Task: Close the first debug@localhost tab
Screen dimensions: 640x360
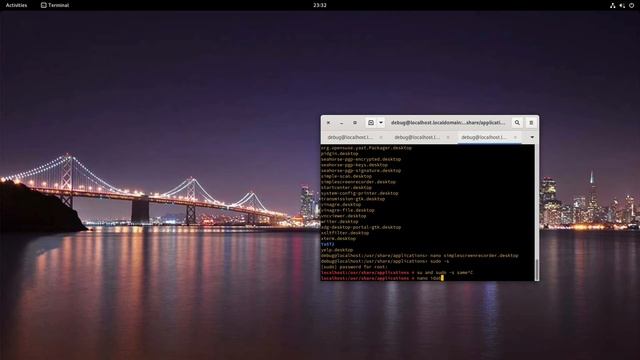Action: [381, 137]
